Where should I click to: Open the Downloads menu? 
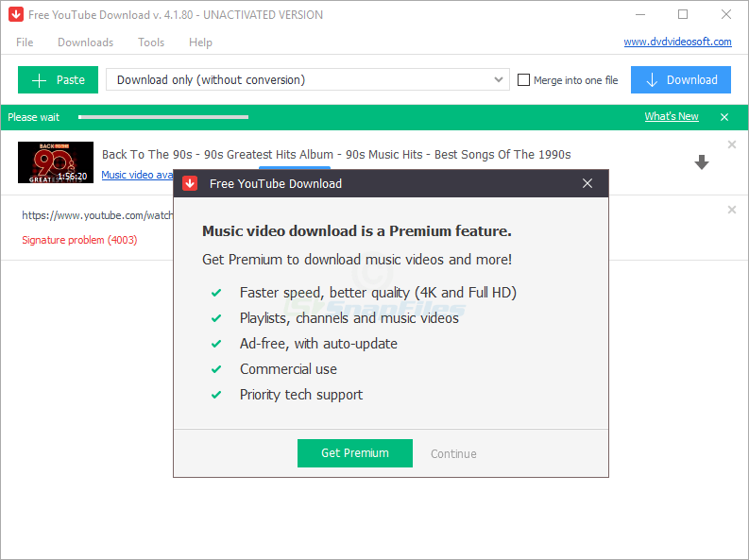(86, 42)
